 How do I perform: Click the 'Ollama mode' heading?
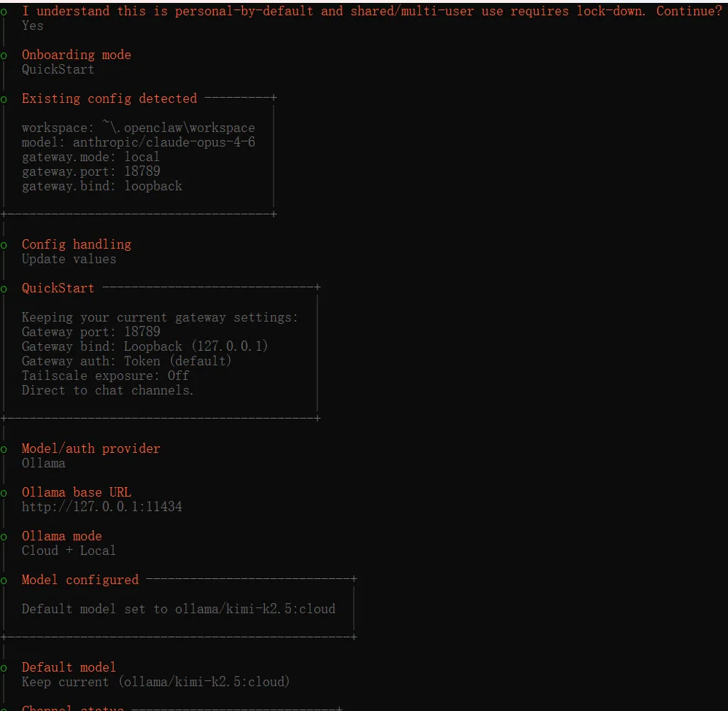click(62, 536)
